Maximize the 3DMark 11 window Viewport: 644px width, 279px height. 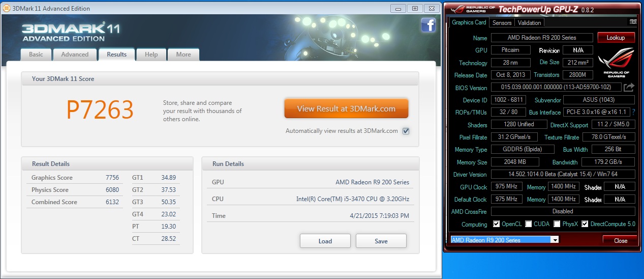(x=415, y=8)
